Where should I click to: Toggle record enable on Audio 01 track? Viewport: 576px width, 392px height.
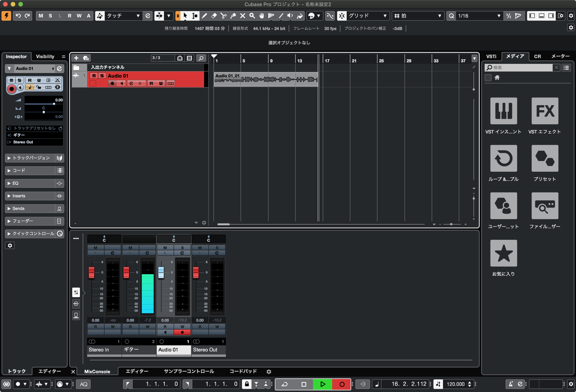[112, 83]
